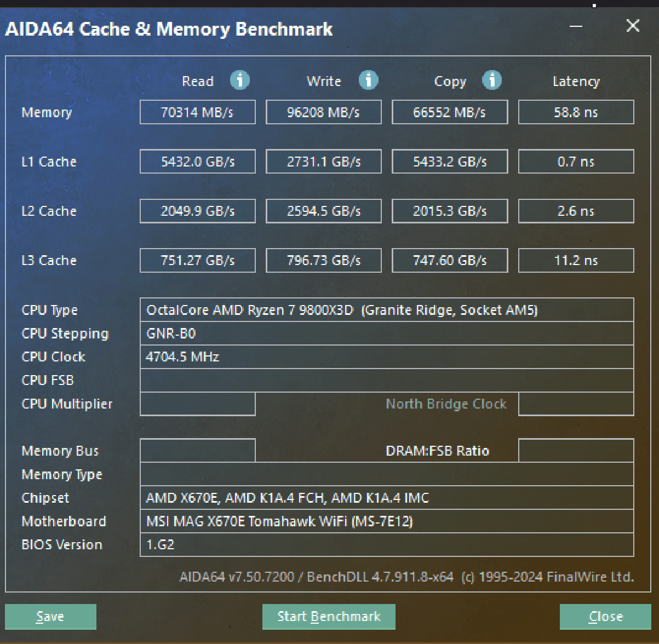
Task: Click the empty CPU Multiplier field
Action: [x=198, y=404]
